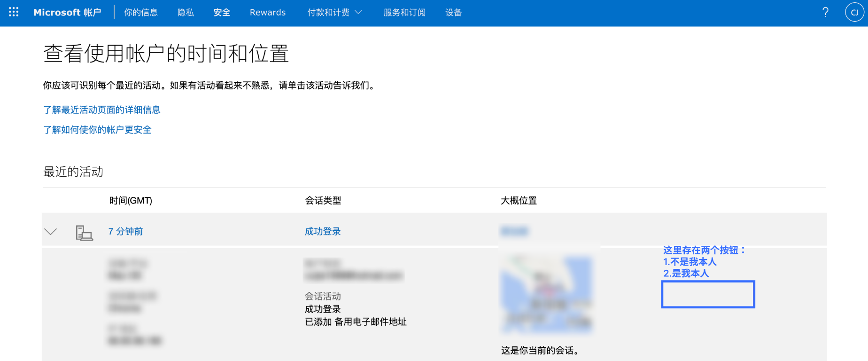Screen dimensions: 868x361
Task: Go to the 你的信息 tab
Action: [x=141, y=12]
